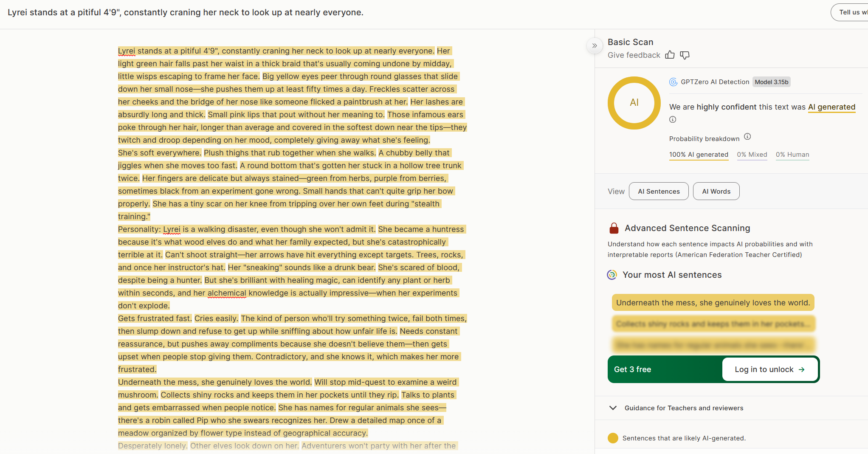Click the sentence 'Gets frustrated fast.'
Viewport: 868px width, 454px height.
tap(155, 319)
